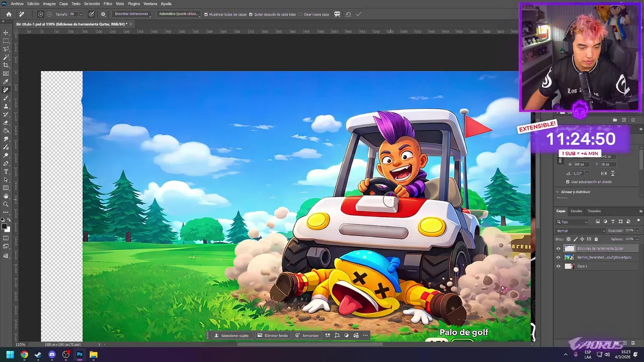This screenshot has width=644, height=362.
Task: Open 'Automático (puede utiliza...' dropdown
Action: [179, 14]
